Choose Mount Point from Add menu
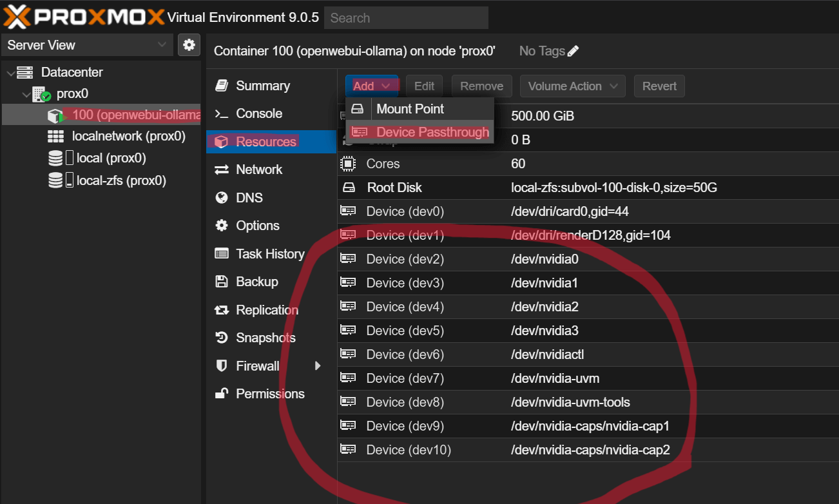 (410, 109)
